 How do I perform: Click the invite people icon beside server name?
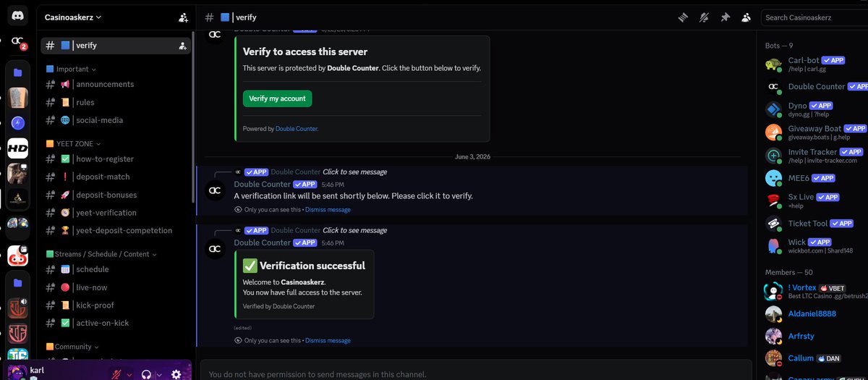click(183, 17)
